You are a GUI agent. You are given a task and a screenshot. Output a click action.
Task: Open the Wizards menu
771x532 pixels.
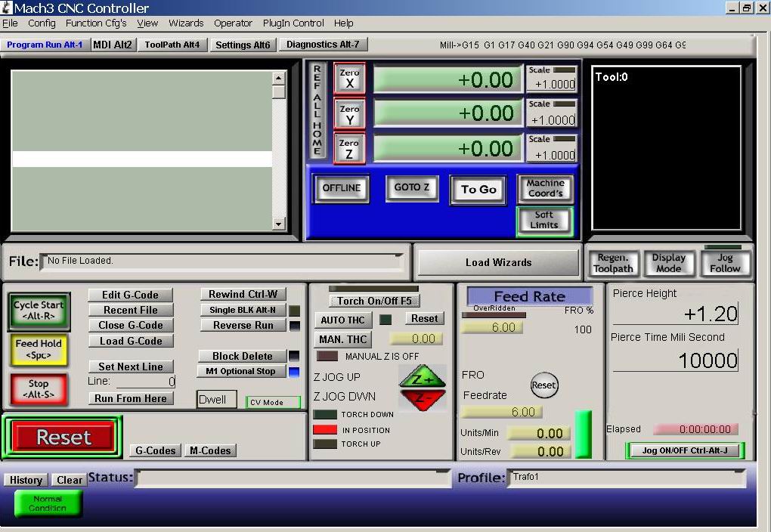point(186,23)
